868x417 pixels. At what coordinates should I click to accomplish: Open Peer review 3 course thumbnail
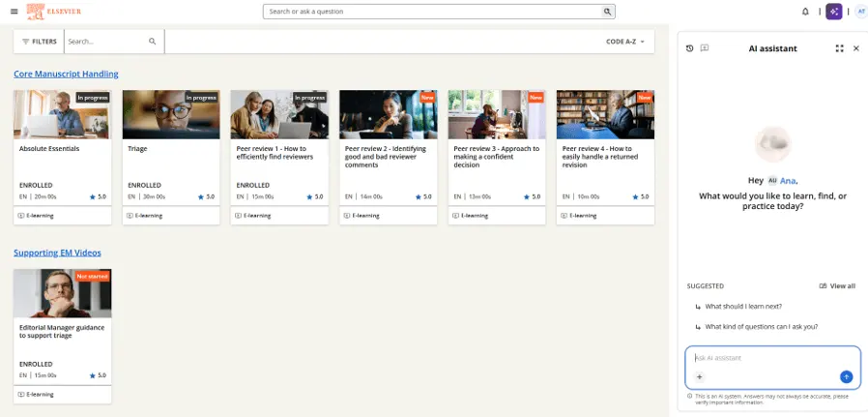pyautogui.click(x=497, y=114)
